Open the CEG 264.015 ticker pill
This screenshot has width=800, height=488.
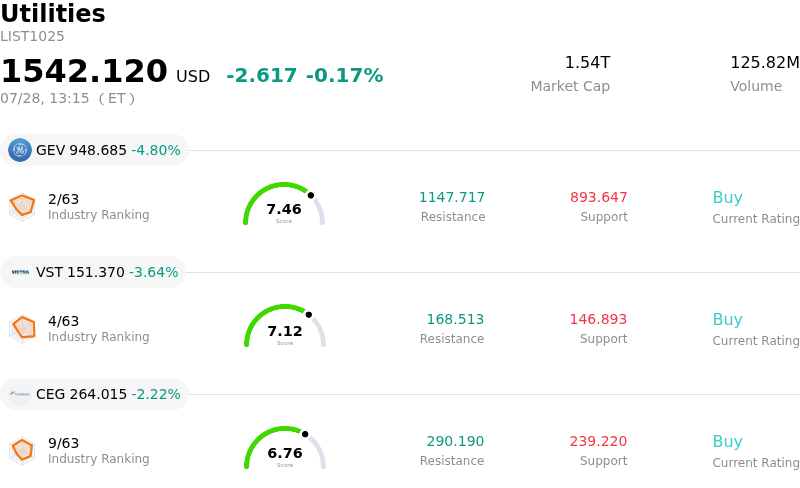point(94,394)
